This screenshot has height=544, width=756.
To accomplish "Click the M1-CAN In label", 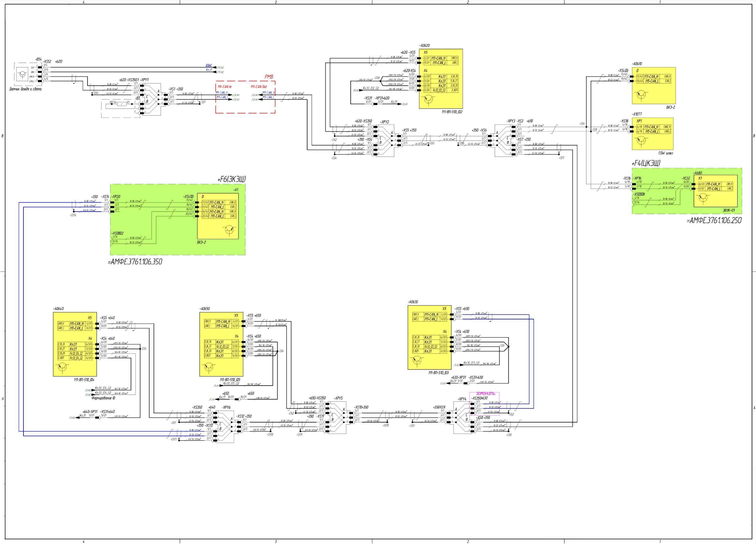I will [225, 87].
